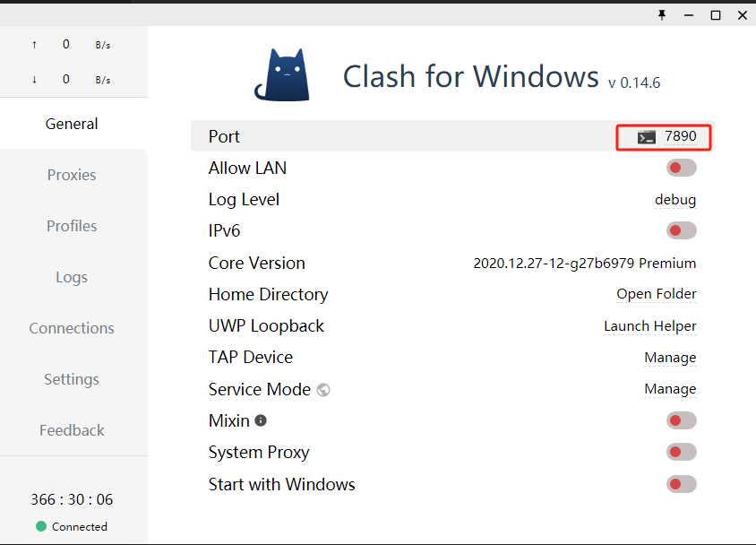Click the 366 : 30 : 06 uptime timer
This screenshot has height=545, width=756.
72,499
